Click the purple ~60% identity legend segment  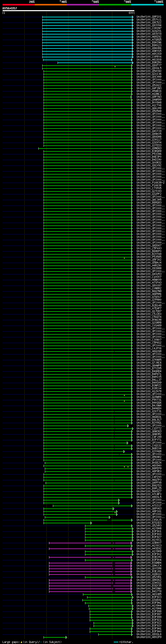pos(83,5)
